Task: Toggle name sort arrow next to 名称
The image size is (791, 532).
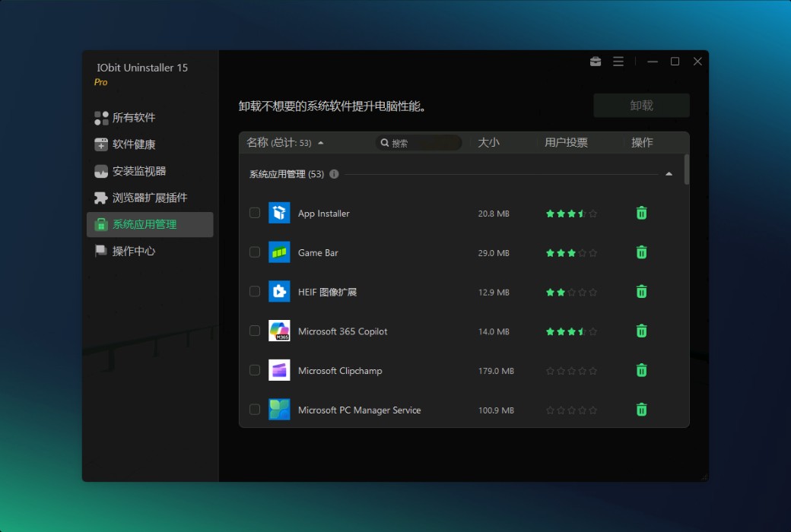Action: click(320, 143)
